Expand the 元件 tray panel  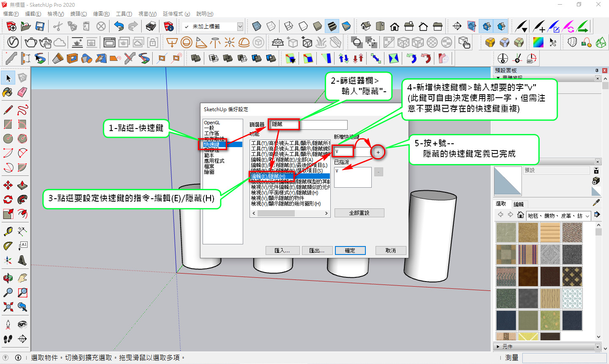546,347
